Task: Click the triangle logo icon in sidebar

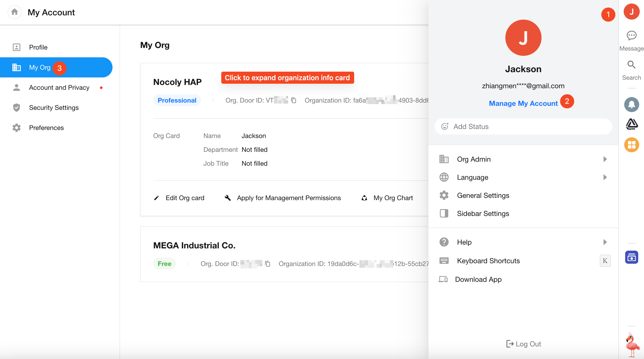Action: click(631, 124)
